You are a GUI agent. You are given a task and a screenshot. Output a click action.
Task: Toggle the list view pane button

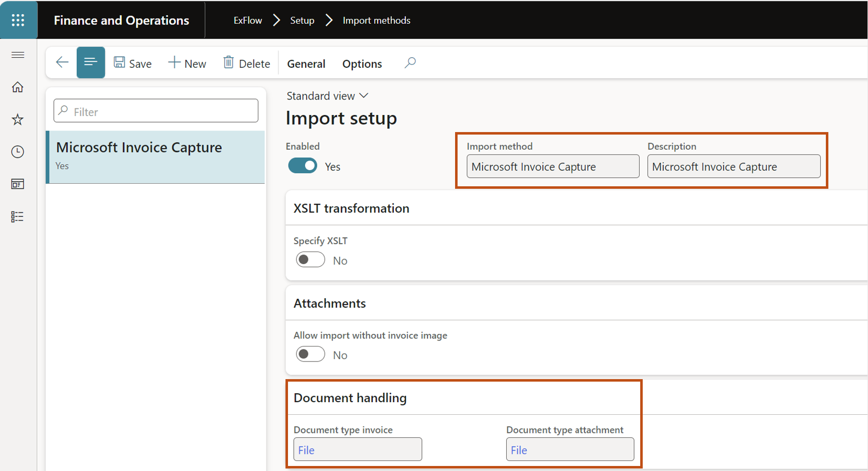coord(91,62)
